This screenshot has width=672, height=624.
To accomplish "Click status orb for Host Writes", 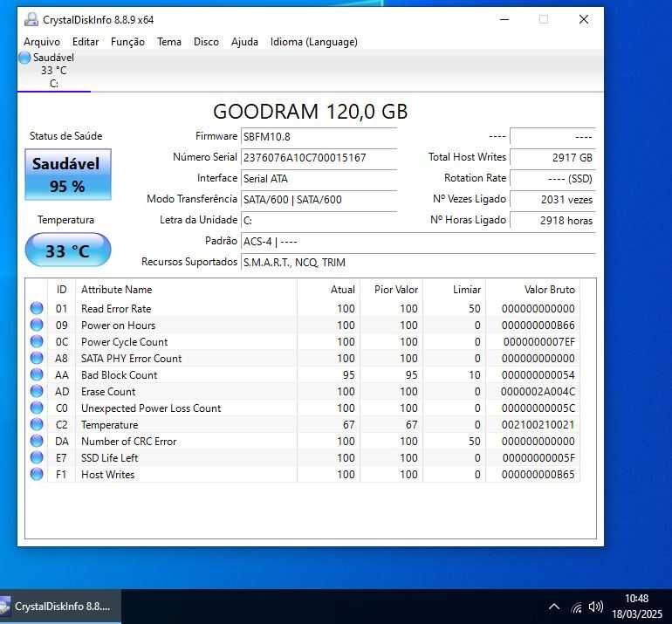I will (37, 474).
